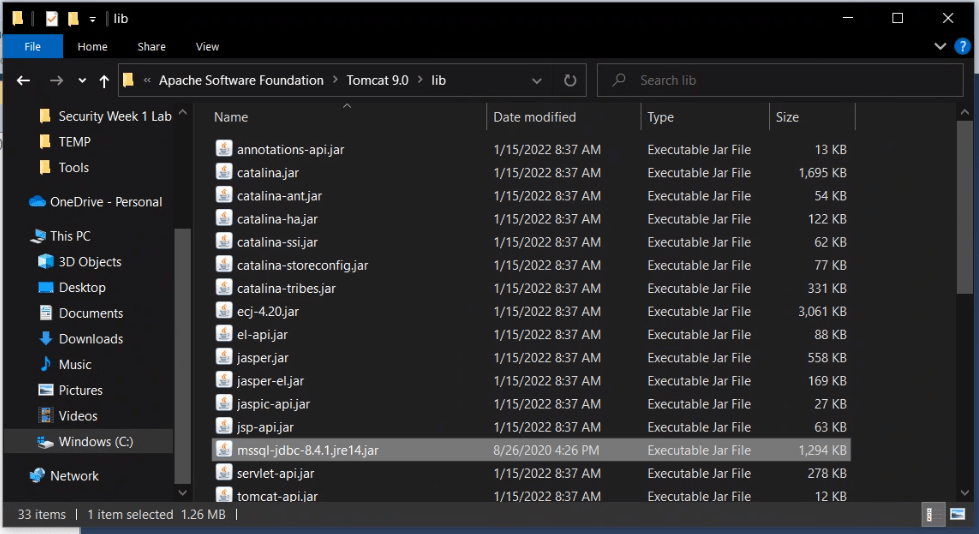Navigate to Tomcat 9.0 breadcrumb
The width and height of the screenshot is (979, 534).
pyautogui.click(x=377, y=81)
